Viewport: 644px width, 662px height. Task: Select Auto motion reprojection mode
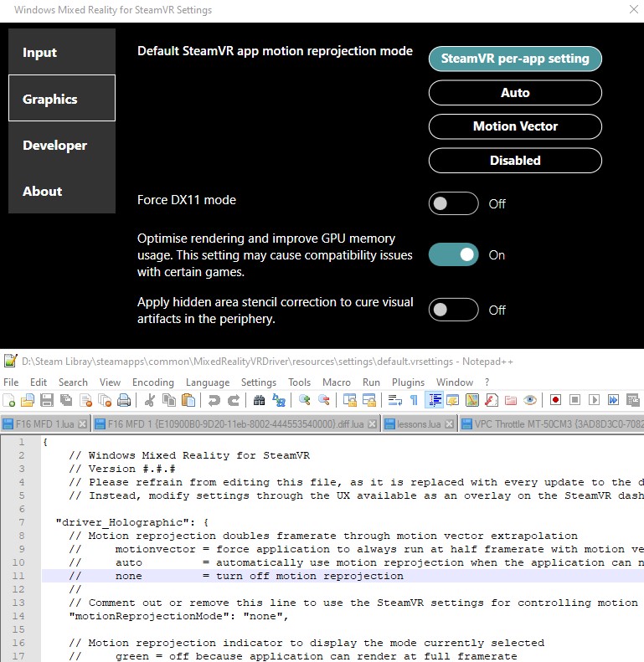coord(515,92)
